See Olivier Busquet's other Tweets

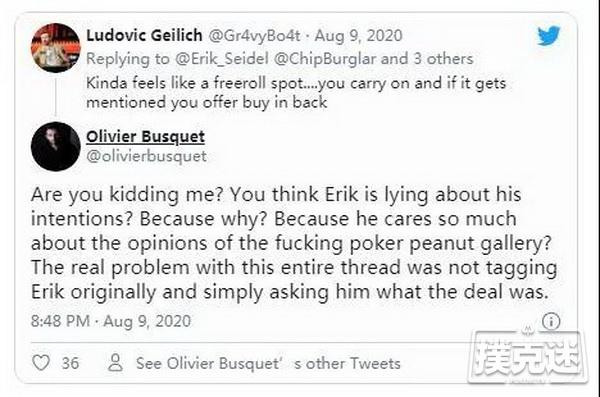tap(268, 363)
